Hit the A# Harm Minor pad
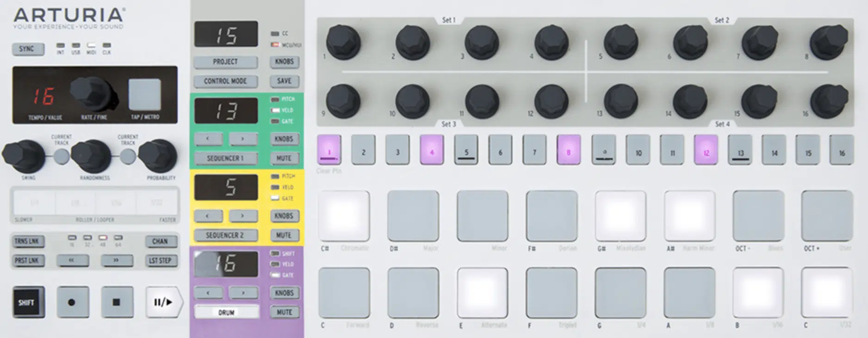 [689, 216]
